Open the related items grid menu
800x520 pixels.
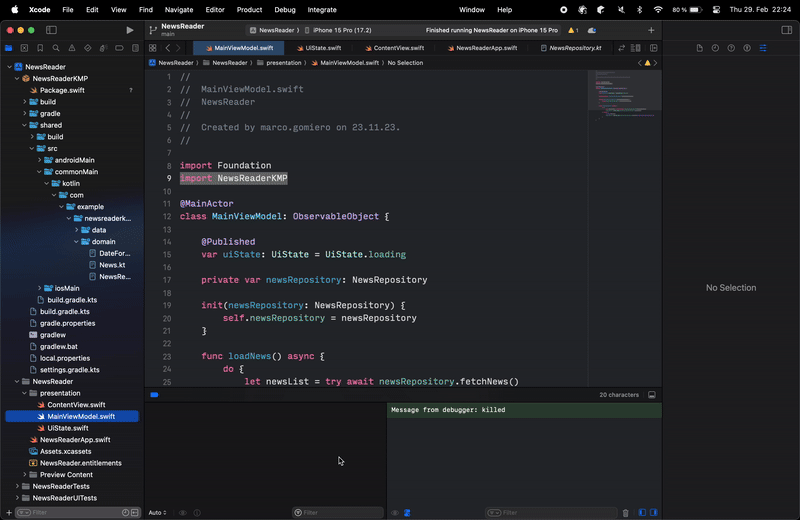[153, 48]
